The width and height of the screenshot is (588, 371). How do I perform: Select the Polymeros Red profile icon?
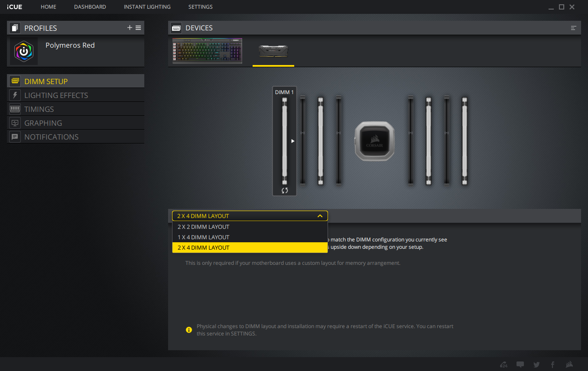24,51
